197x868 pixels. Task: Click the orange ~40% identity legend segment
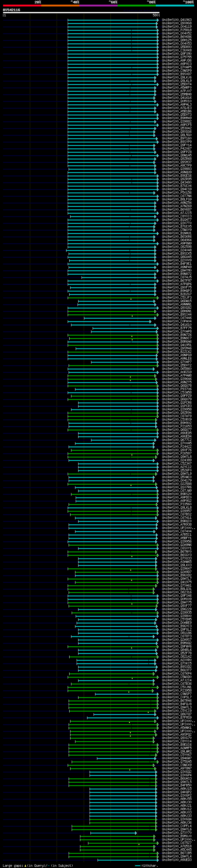60,6
